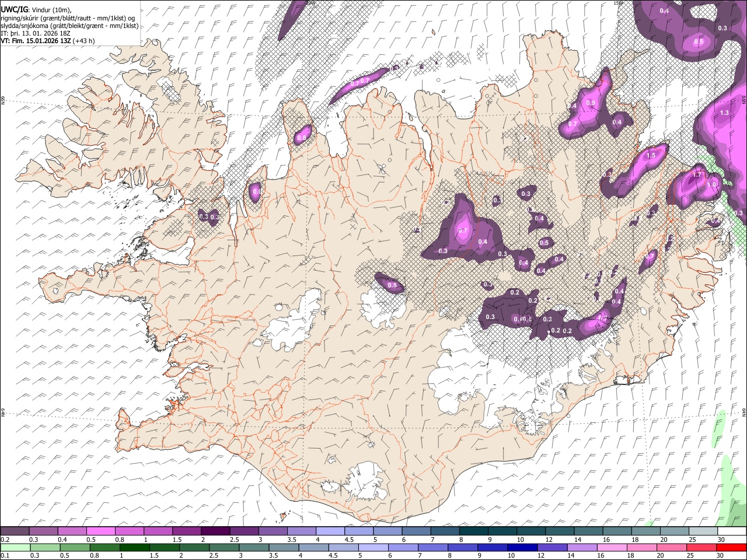This screenshot has height=560, width=747.
Task: Click the '0.6' precipitation value on the map
Action: [256, 192]
